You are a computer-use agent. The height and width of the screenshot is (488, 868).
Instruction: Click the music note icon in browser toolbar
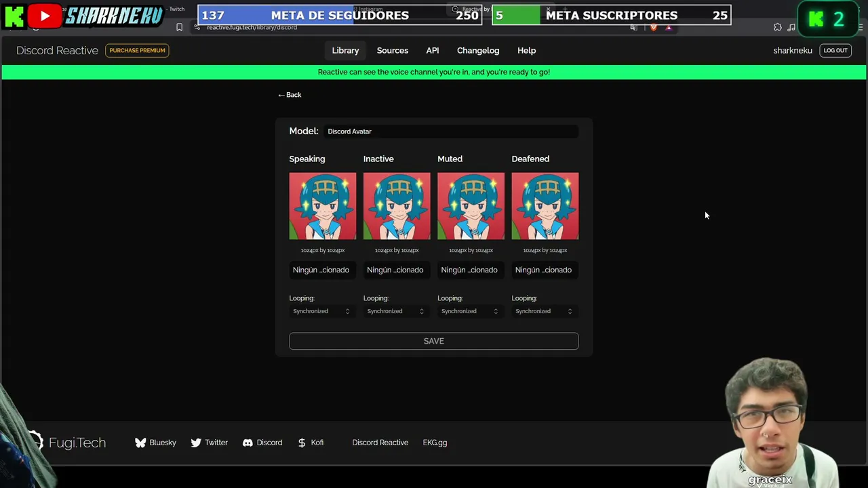click(x=791, y=27)
